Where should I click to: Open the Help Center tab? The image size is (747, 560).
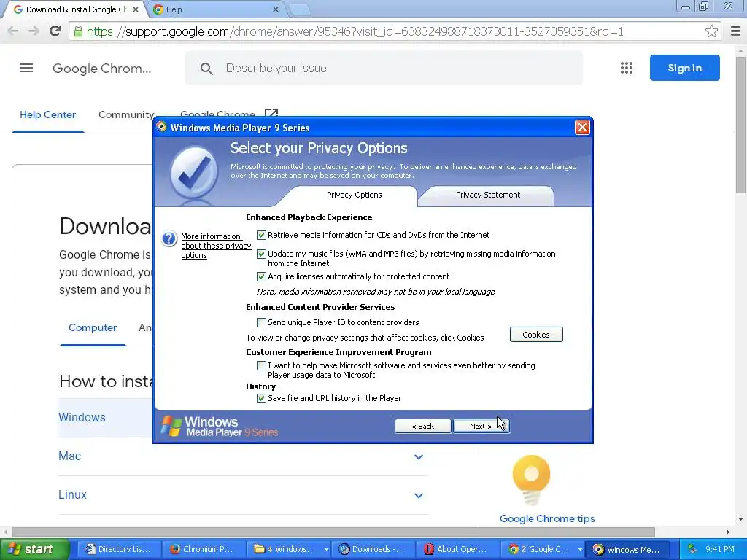tap(47, 114)
